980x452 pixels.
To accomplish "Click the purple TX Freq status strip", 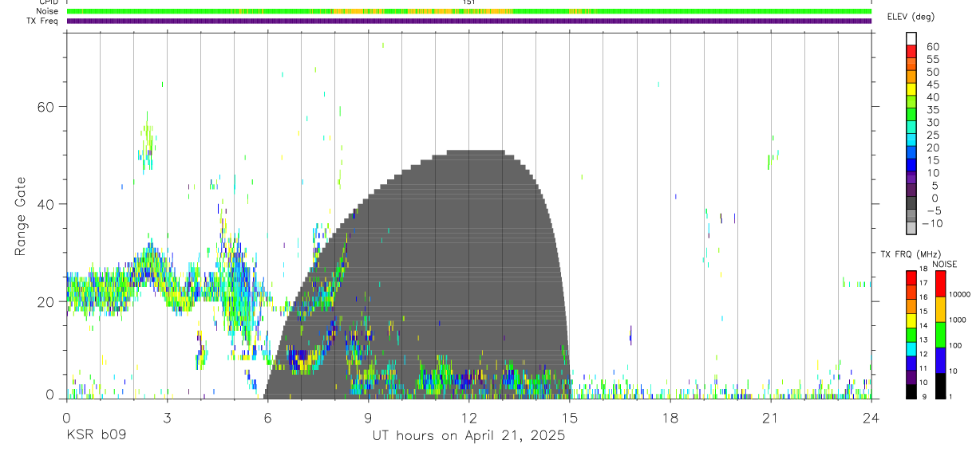I will coord(469,21).
